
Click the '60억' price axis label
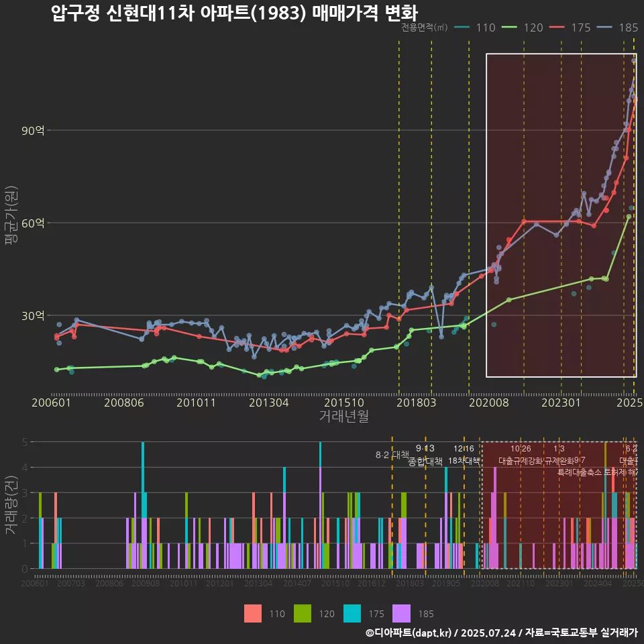point(33,223)
